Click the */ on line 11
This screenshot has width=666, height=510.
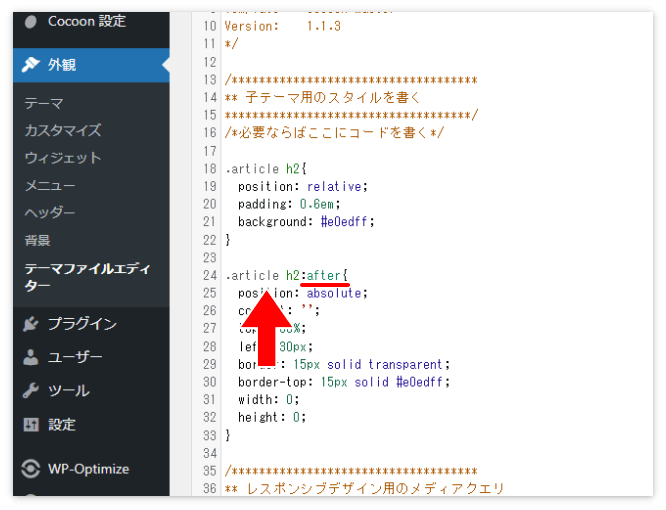231,44
